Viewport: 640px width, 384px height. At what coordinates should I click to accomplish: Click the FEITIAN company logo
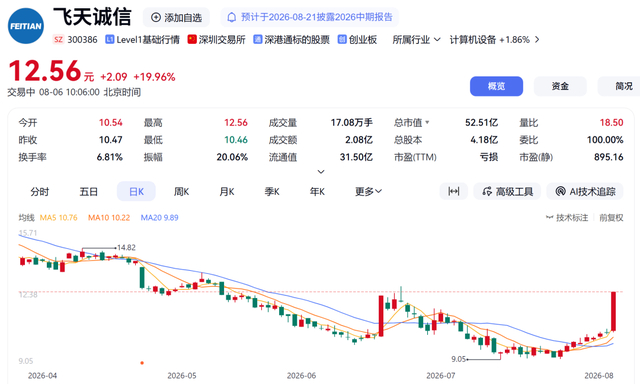click(x=26, y=26)
